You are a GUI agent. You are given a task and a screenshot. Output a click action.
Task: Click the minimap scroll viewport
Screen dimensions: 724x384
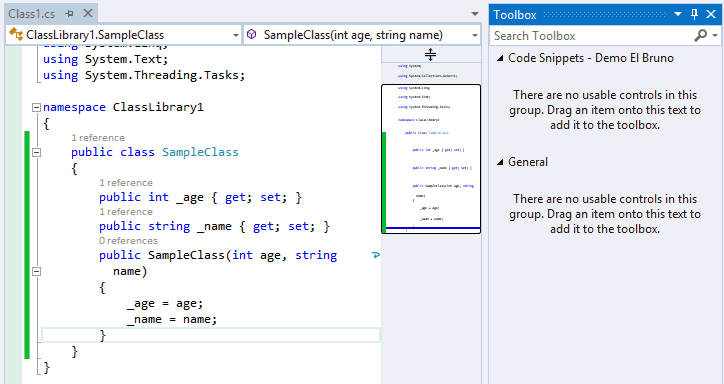tap(431, 158)
